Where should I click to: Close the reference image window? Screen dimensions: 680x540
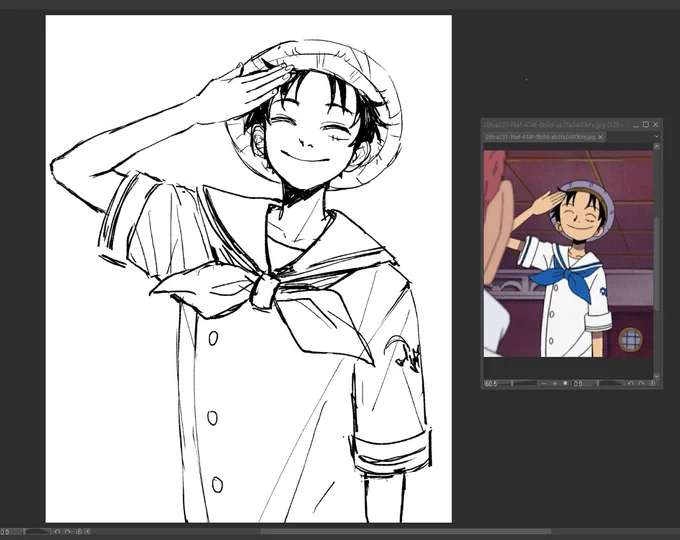(x=656, y=124)
